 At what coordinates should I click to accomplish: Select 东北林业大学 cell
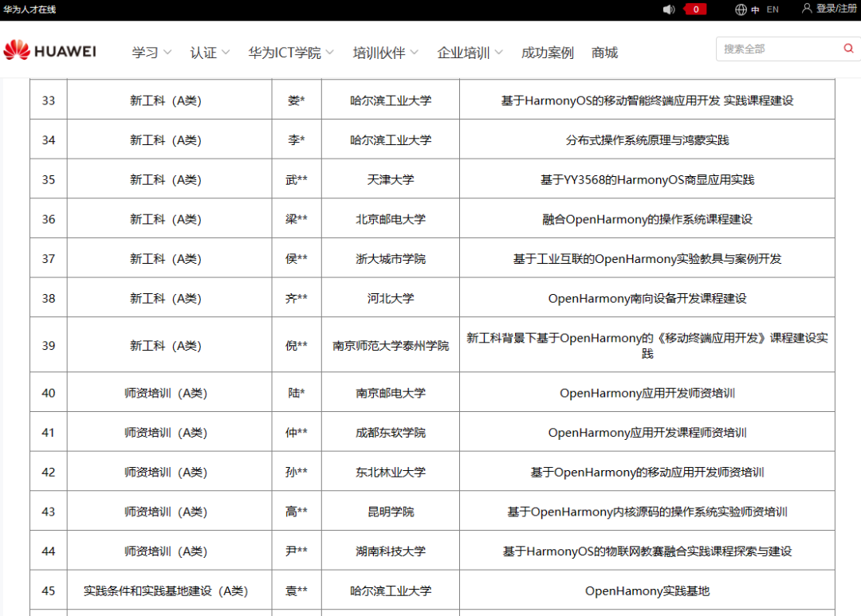[x=391, y=472]
